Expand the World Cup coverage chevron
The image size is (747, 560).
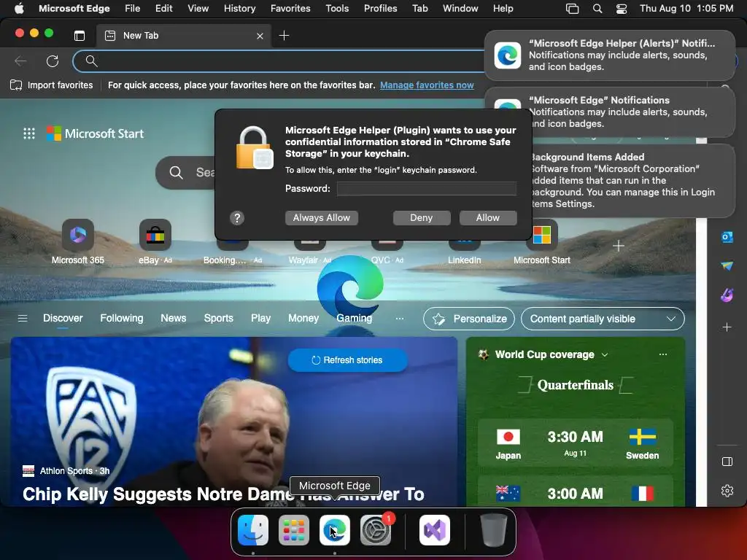[605, 355]
